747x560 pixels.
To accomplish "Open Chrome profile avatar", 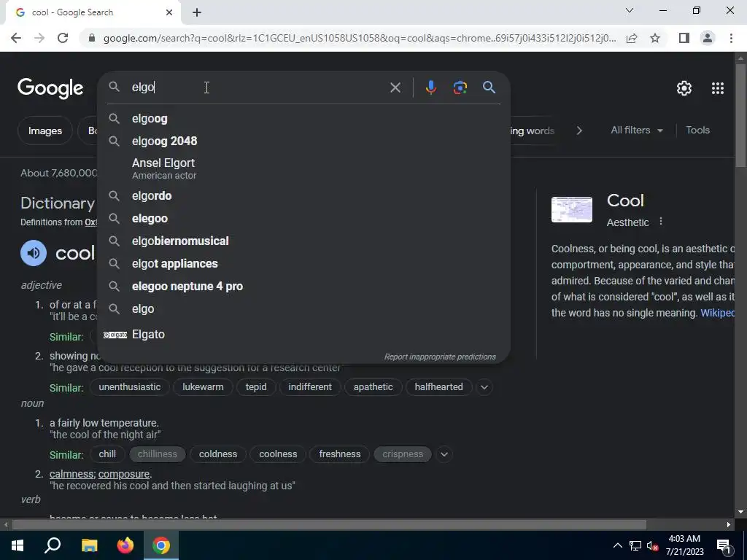I will coord(708,38).
